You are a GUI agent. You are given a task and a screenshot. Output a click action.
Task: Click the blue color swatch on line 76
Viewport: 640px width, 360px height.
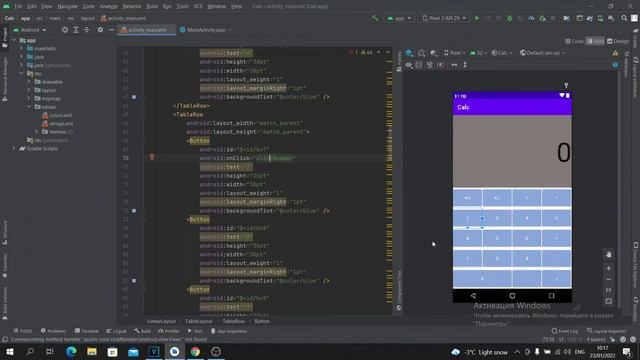(134, 211)
